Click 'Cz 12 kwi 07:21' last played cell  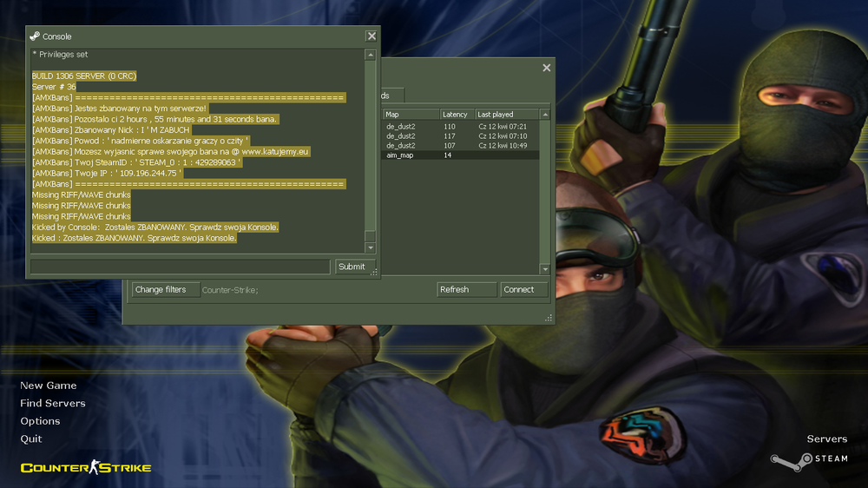pyautogui.click(x=503, y=127)
